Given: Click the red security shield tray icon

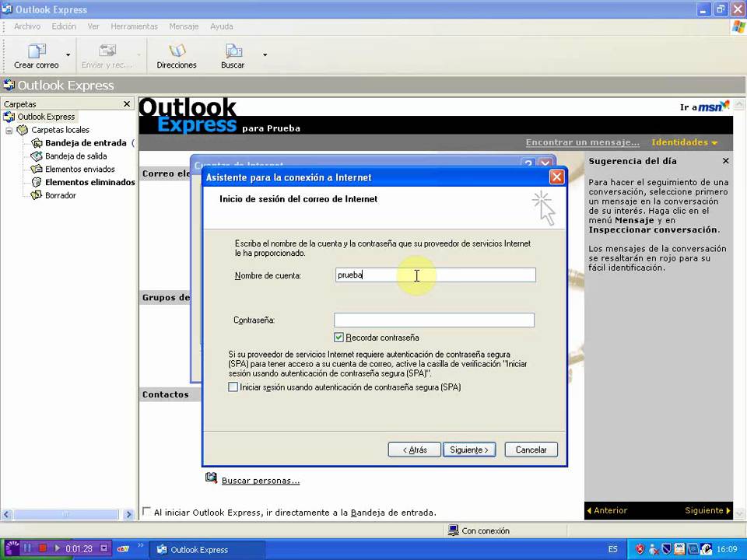Looking at the screenshot, I should (x=640, y=549).
